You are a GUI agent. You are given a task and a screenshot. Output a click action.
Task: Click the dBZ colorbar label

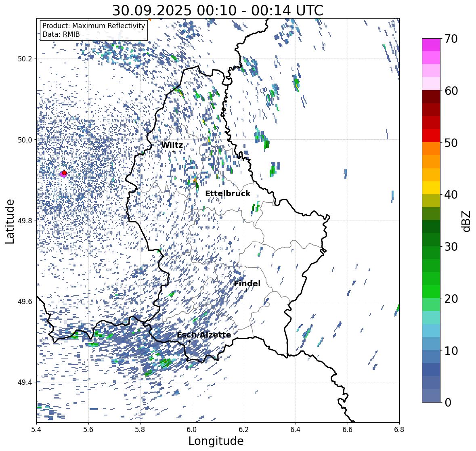[467, 221]
